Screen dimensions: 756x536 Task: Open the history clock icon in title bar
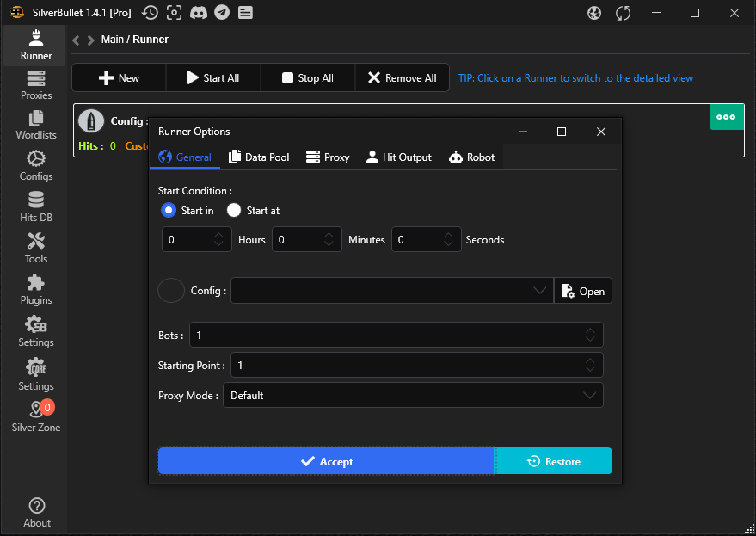tap(150, 13)
